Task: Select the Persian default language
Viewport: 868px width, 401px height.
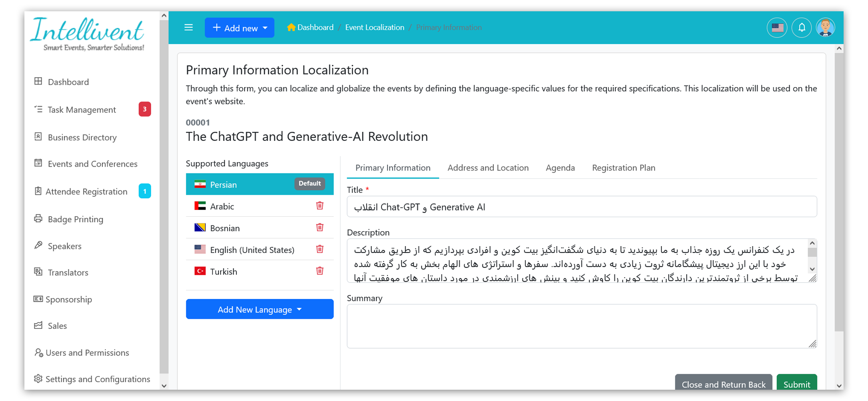Action: click(259, 184)
